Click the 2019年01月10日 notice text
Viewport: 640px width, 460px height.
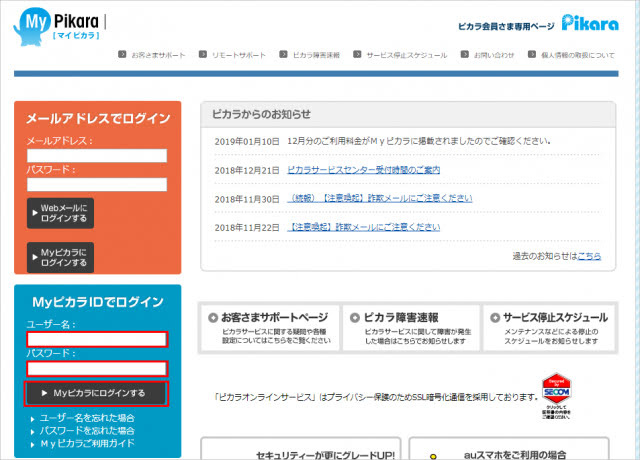[419, 141]
